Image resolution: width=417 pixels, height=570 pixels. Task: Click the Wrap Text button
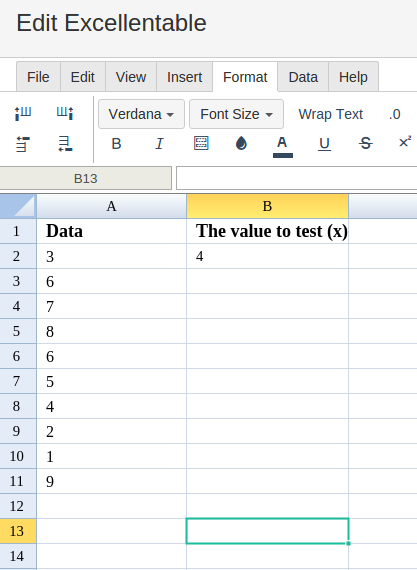(330, 114)
